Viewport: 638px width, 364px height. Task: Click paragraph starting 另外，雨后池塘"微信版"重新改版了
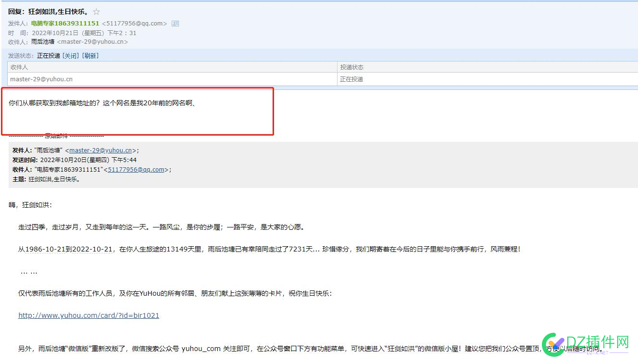point(310,349)
